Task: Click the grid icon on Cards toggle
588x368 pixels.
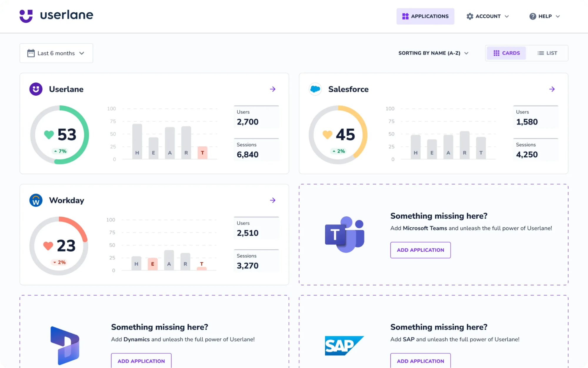Action: [496, 53]
